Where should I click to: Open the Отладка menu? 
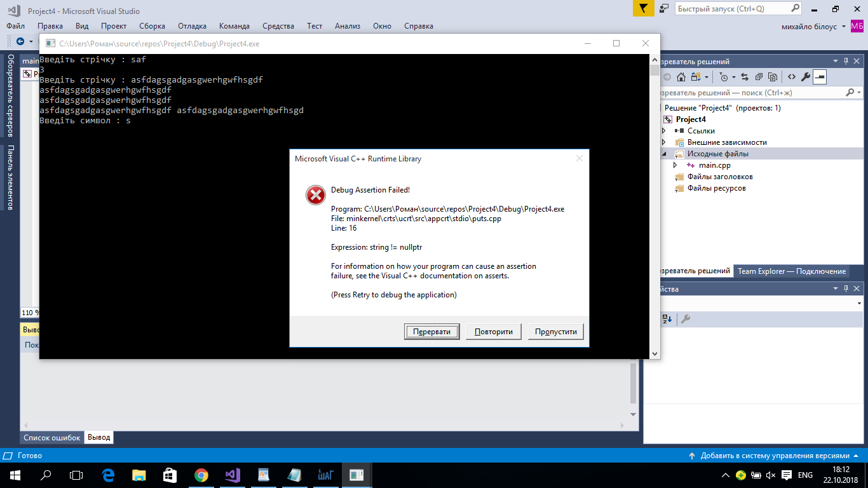(192, 26)
